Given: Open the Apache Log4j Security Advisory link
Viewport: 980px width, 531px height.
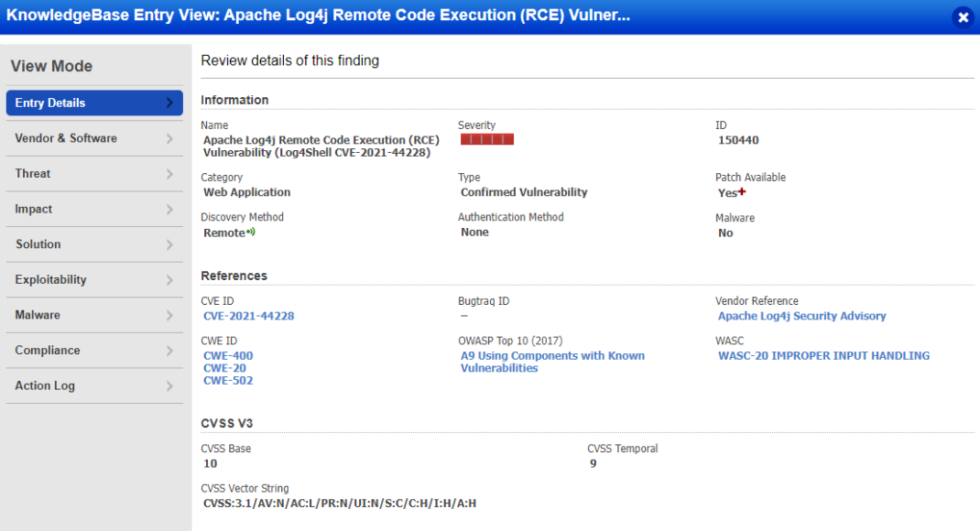Looking at the screenshot, I should [802, 316].
